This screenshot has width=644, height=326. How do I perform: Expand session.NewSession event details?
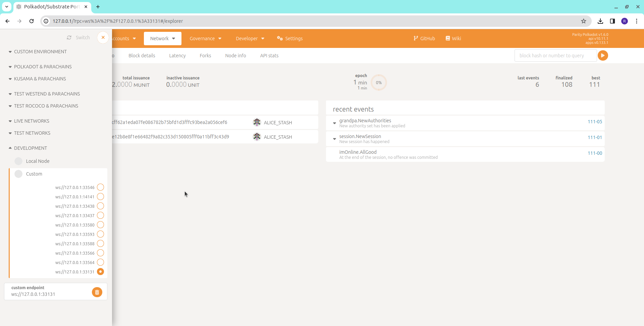click(334, 139)
